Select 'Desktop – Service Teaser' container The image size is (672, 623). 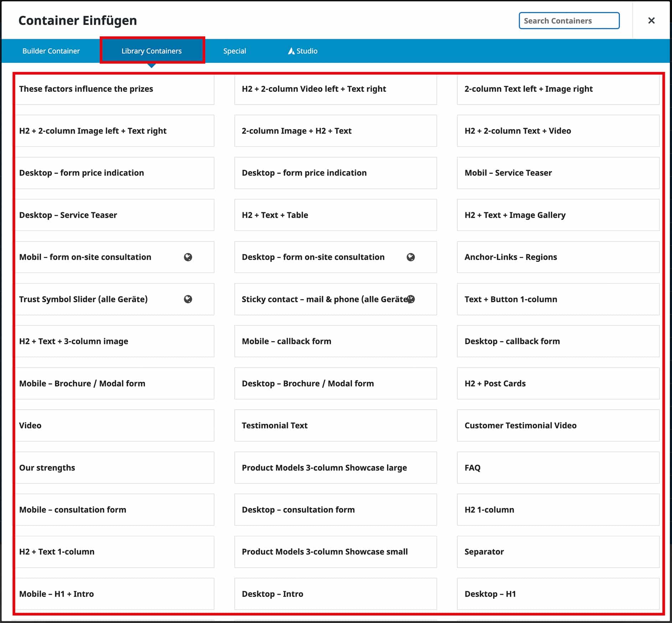coord(114,215)
